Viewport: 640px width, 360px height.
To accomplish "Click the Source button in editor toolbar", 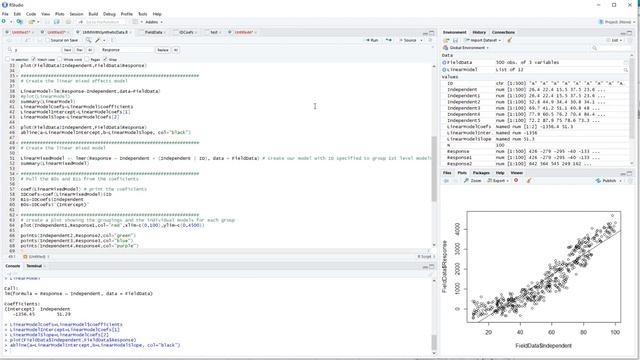I will coord(408,40).
